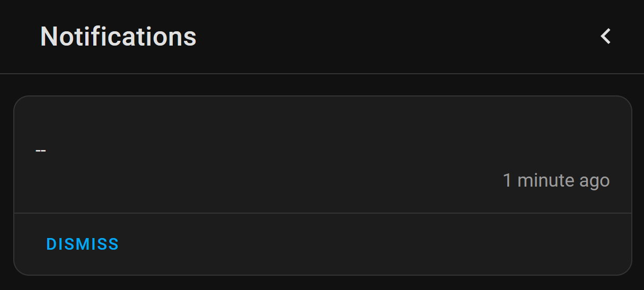Screen dimensions: 644x290
Task: Go back using the left chevron icon
Action: pyautogui.click(x=606, y=37)
